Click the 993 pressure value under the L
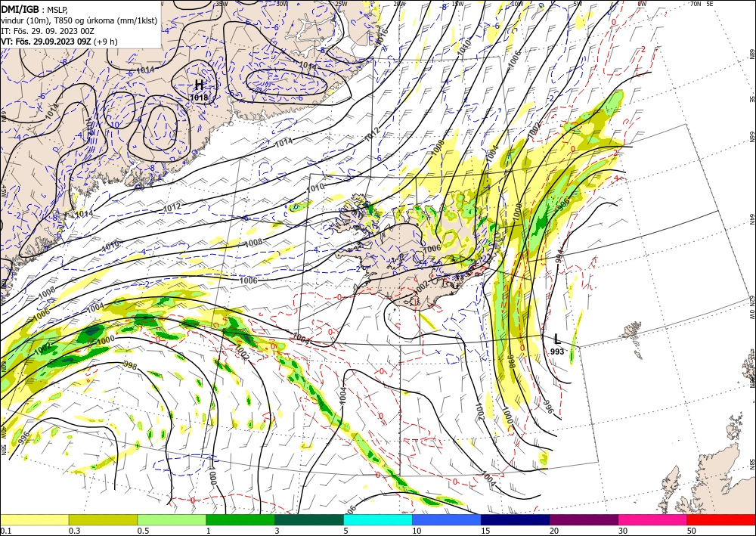This screenshot has width=756, height=536. click(557, 352)
